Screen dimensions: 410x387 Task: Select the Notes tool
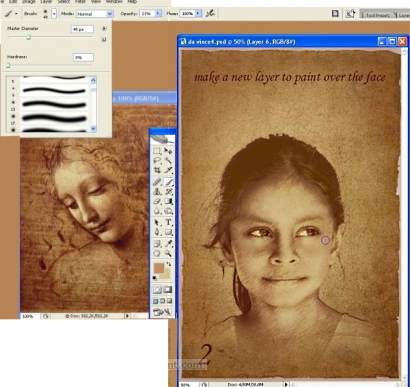click(x=157, y=244)
